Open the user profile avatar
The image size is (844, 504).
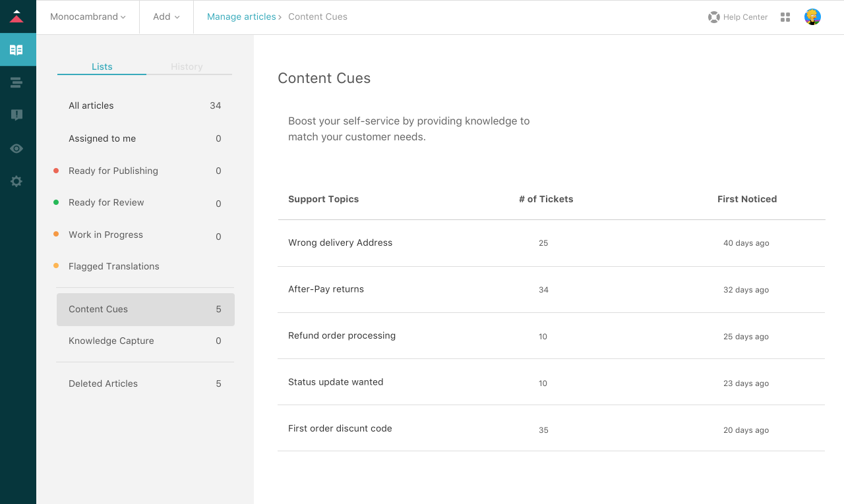812,17
